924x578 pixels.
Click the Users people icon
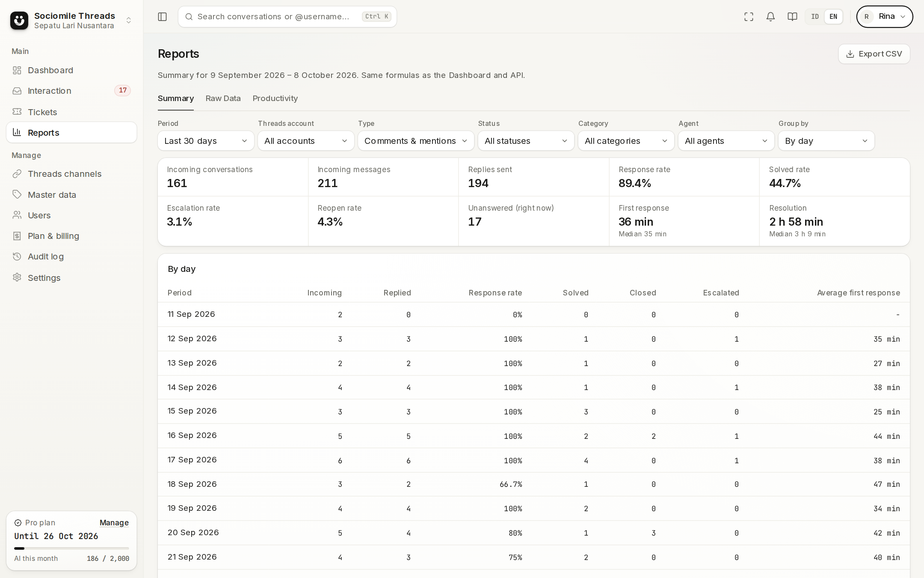[x=17, y=215]
